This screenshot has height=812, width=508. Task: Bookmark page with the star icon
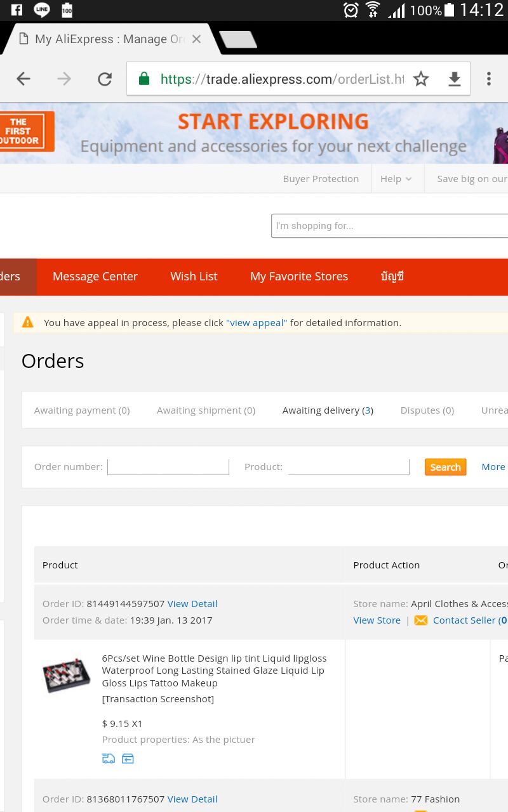(421, 79)
